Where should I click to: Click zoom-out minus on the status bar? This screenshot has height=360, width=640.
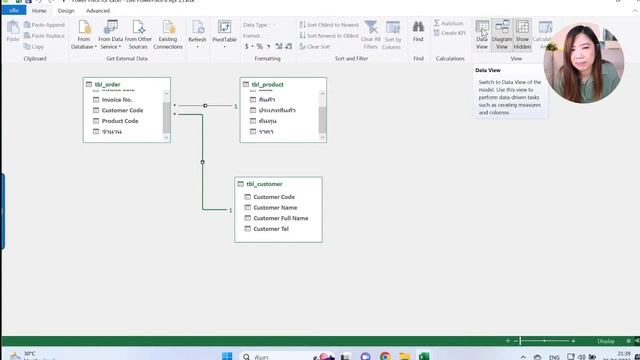(516, 340)
